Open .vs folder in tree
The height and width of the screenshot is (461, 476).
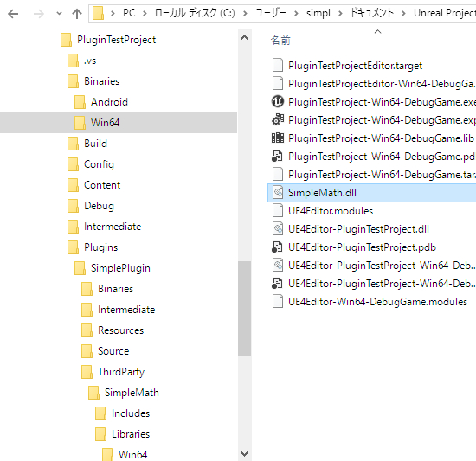click(x=90, y=61)
